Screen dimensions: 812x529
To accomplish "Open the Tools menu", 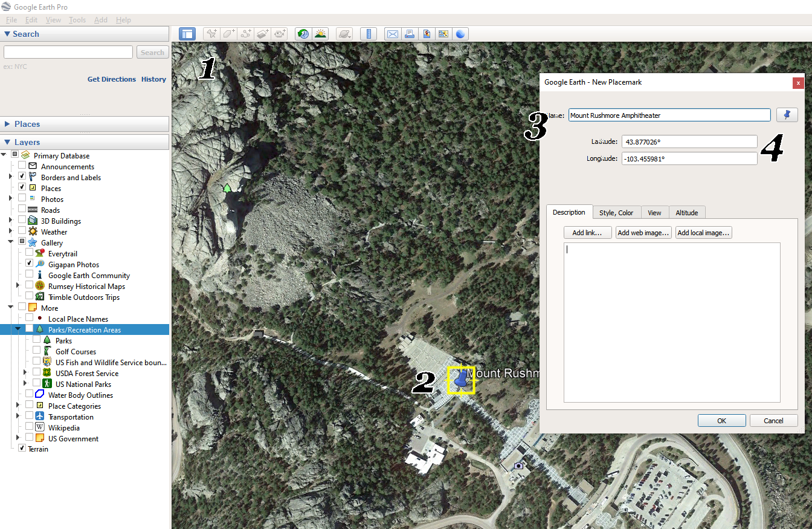I will point(77,20).
